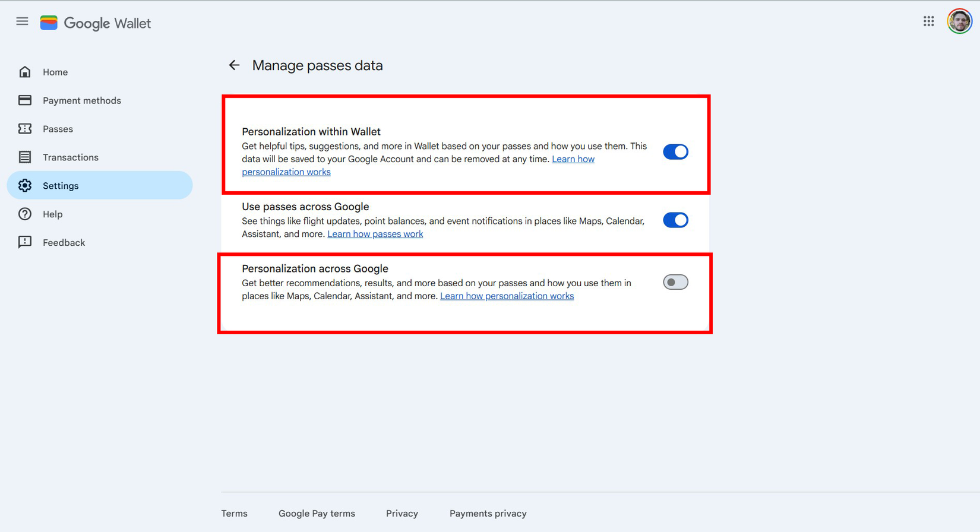This screenshot has height=532, width=980.
Task: Open the account profile avatar
Action: 959,21
